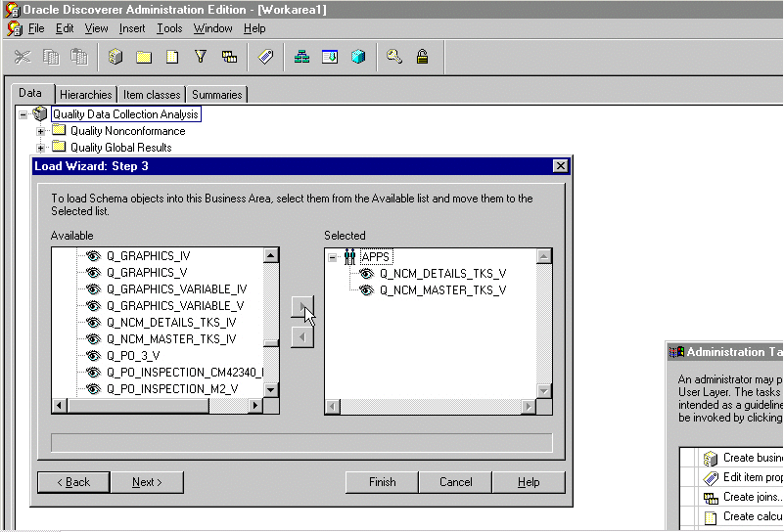Click Cancel in the Load Wizard
This screenshot has height=532, width=784.
(x=455, y=482)
